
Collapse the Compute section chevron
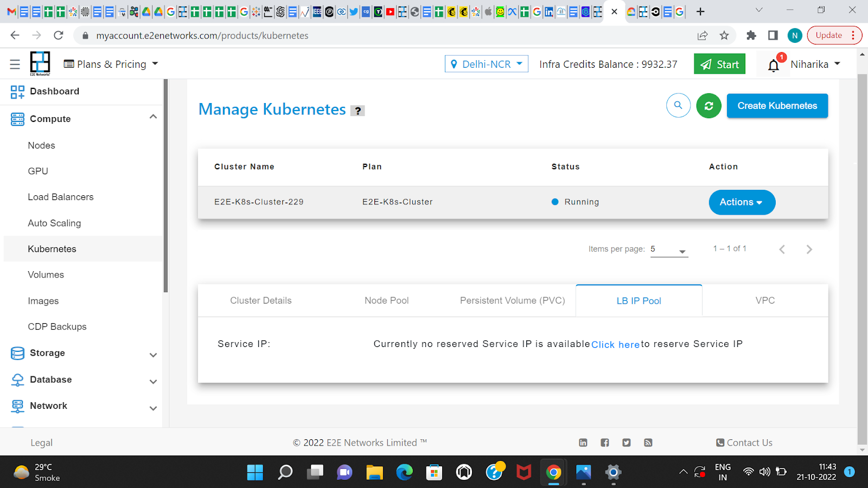pyautogui.click(x=154, y=117)
